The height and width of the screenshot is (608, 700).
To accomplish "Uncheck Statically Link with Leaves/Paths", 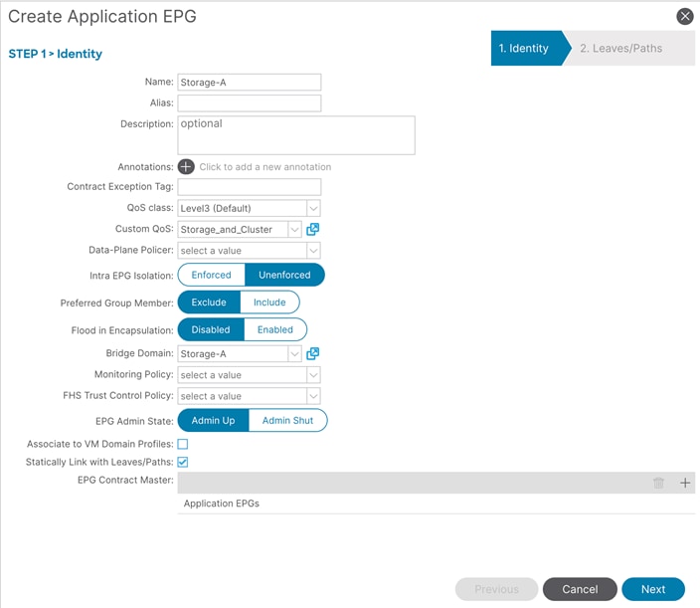I will pyautogui.click(x=183, y=462).
